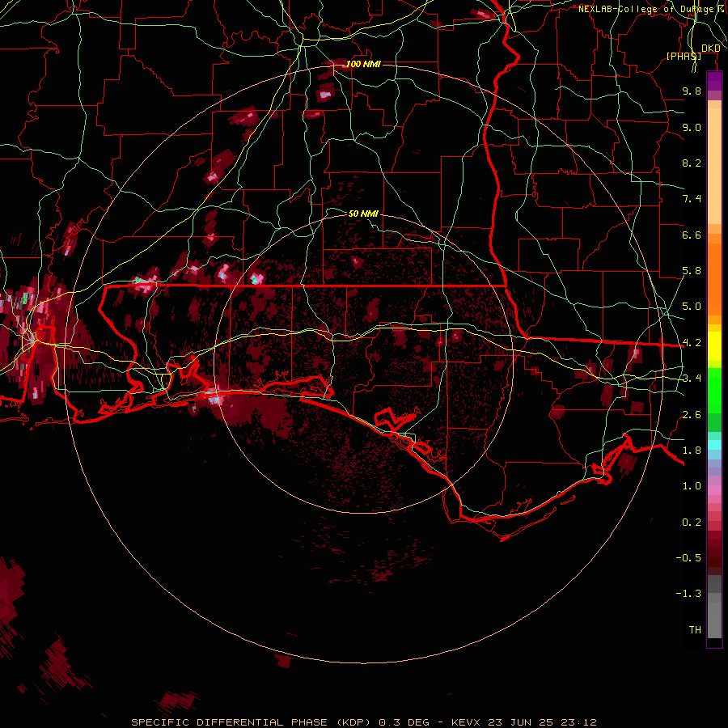Click the "5.0" scale value
This screenshot has height=728, width=728.
[x=692, y=307]
